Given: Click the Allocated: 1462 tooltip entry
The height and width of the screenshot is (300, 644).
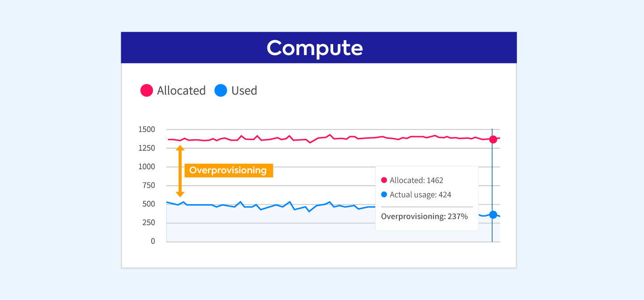Looking at the screenshot, I should coord(416,180).
